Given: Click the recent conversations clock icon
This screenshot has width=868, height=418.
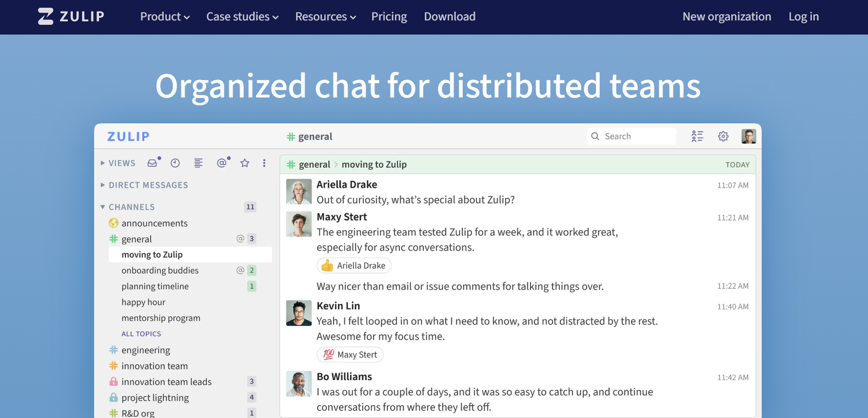Looking at the screenshot, I should point(175,163).
